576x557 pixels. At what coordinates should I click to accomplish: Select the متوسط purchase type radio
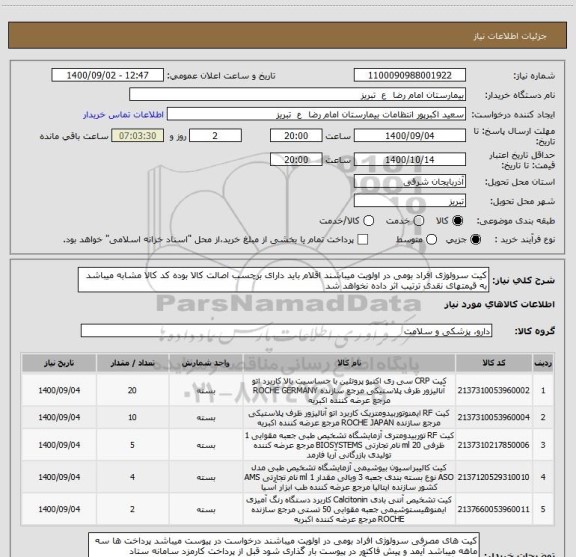431,240
